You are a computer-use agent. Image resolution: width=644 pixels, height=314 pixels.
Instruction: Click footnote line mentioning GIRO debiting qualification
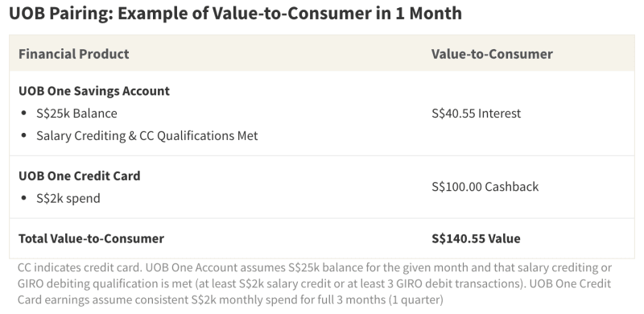click(x=314, y=283)
